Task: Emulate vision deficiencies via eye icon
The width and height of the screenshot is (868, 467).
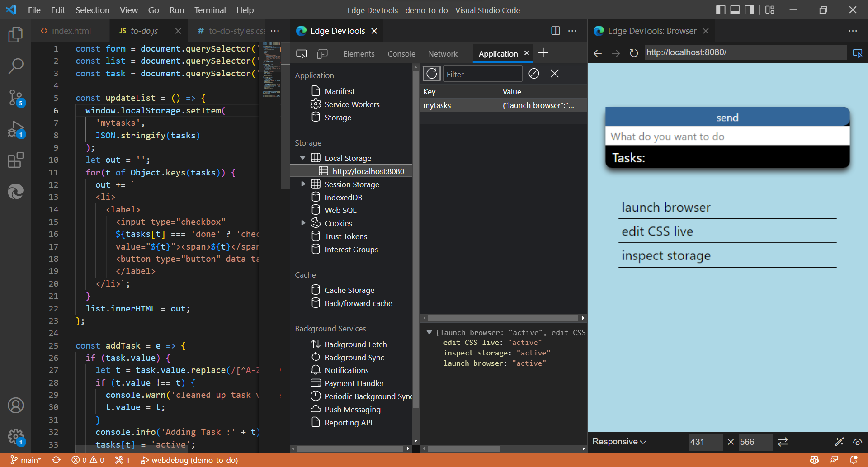Action: pos(857,442)
